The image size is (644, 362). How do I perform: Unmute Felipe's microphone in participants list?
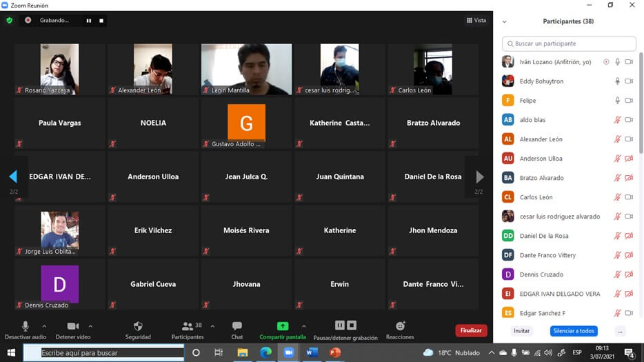618,101
